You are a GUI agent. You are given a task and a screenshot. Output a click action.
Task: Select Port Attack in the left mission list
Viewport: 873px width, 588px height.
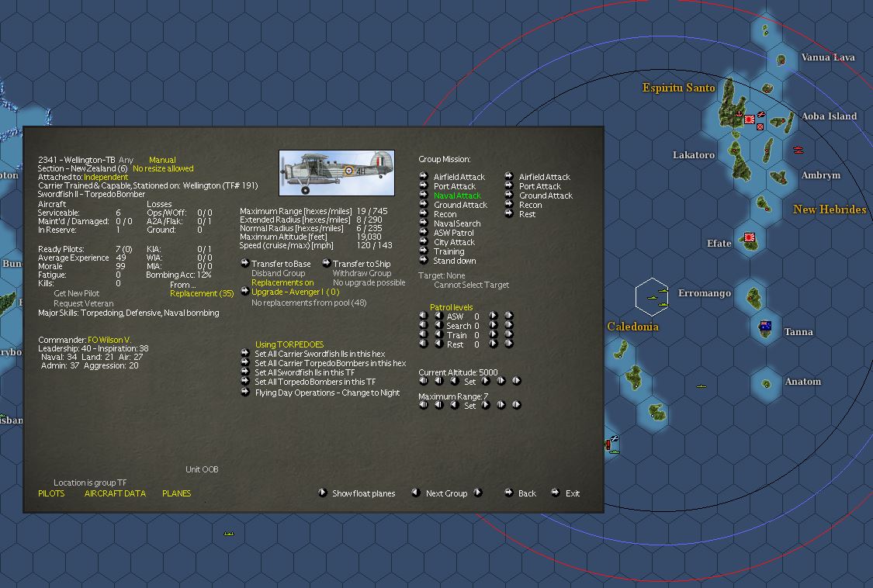[454, 186]
